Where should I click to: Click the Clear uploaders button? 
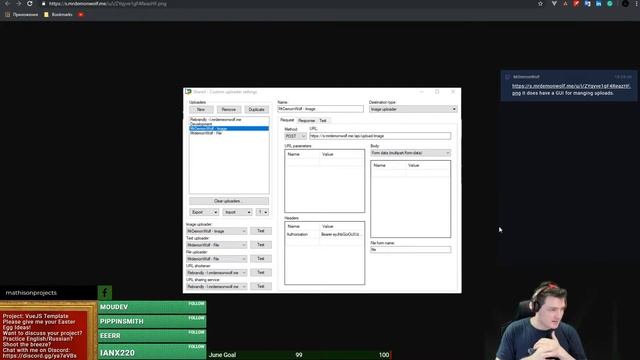click(229, 201)
